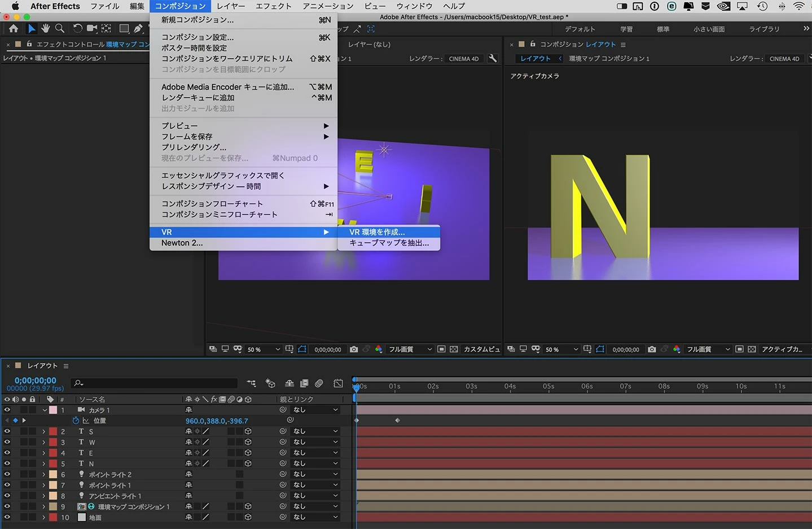This screenshot has height=529, width=812.
Task: Click the レイアウト composition tab in right viewer
Action: (x=535, y=59)
